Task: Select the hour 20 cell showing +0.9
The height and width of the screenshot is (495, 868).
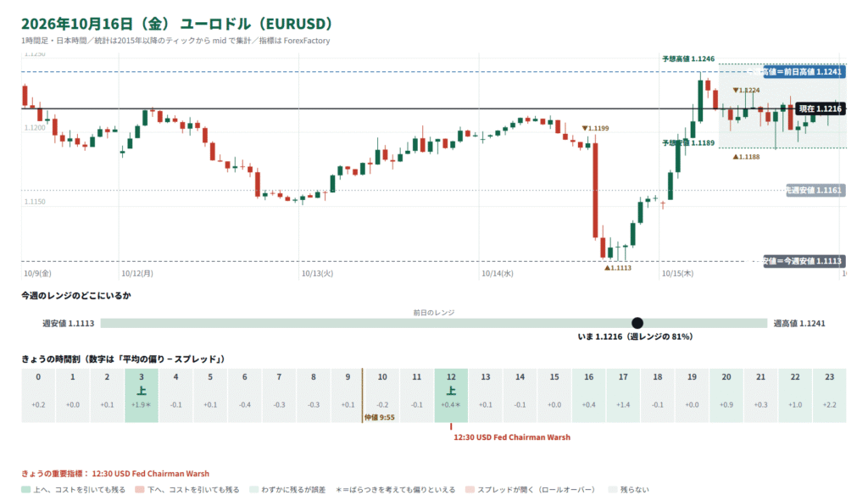Action: [x=726, y=395]
